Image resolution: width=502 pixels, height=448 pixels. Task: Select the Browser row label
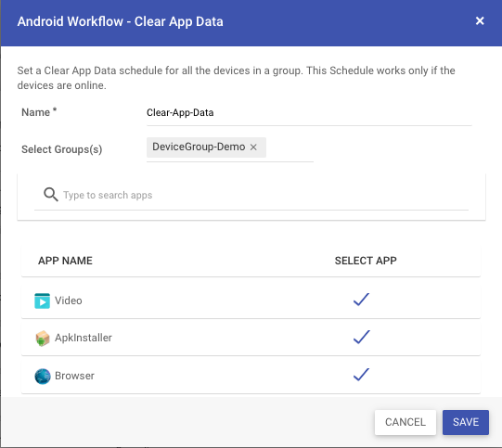click(x=74, y=376)
